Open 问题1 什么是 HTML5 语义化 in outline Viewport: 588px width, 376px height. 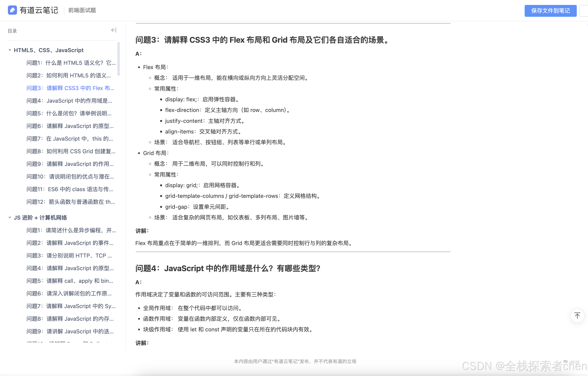coord(71,63)
